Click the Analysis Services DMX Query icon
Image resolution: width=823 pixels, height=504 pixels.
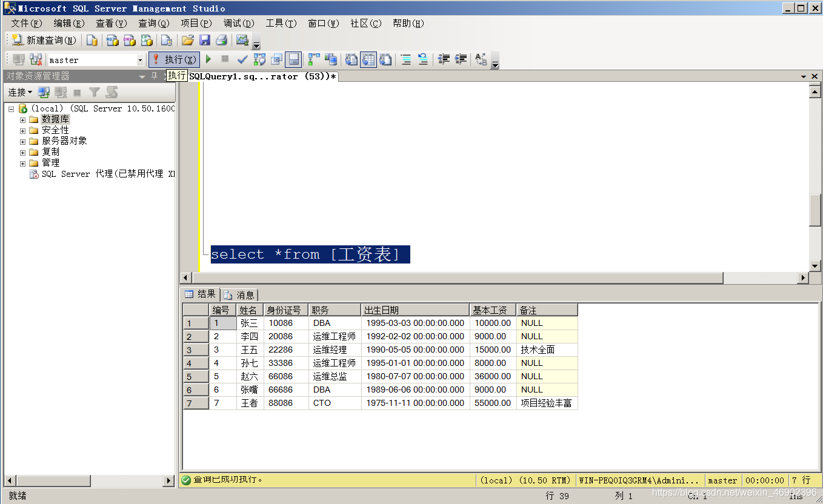coord(129,41)
